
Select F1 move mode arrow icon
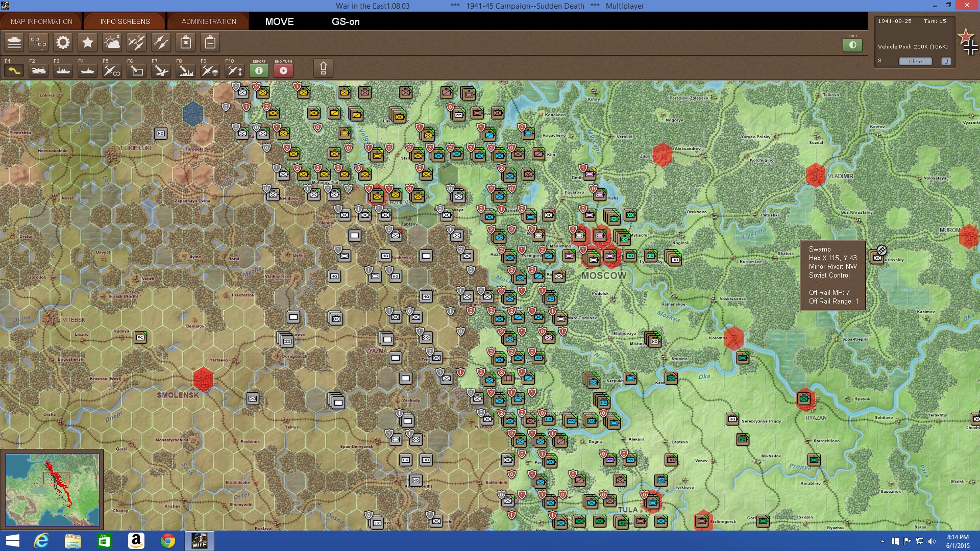(14, 71)
